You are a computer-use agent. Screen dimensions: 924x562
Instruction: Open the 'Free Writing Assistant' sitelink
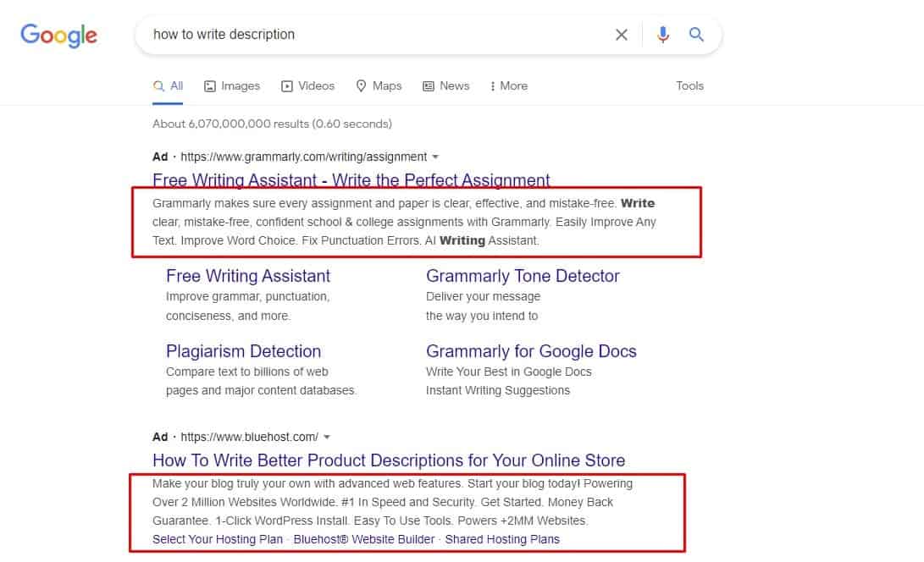point(248,276)
